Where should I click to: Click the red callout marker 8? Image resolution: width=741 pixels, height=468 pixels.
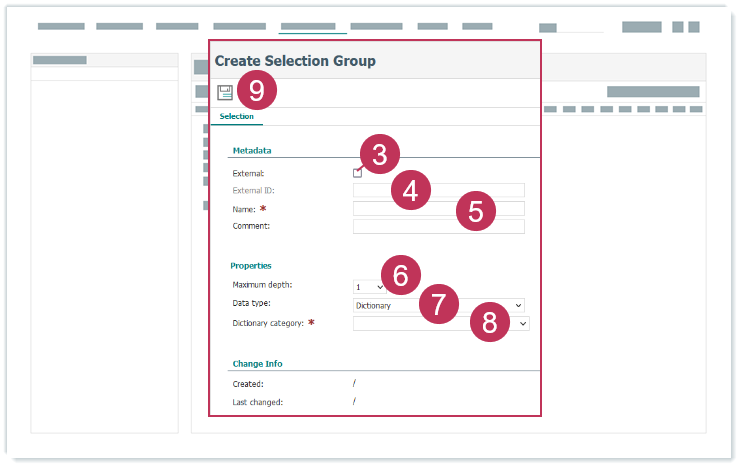489,321
